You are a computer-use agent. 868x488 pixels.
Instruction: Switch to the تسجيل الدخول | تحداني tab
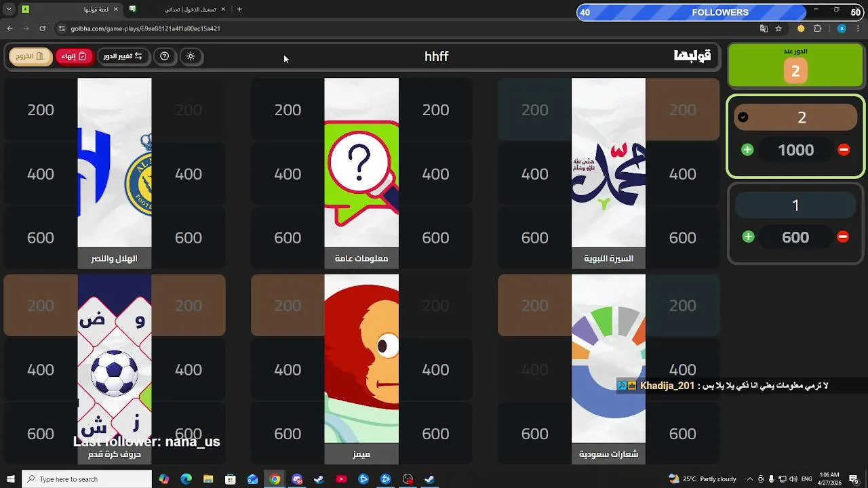[178, 9]
